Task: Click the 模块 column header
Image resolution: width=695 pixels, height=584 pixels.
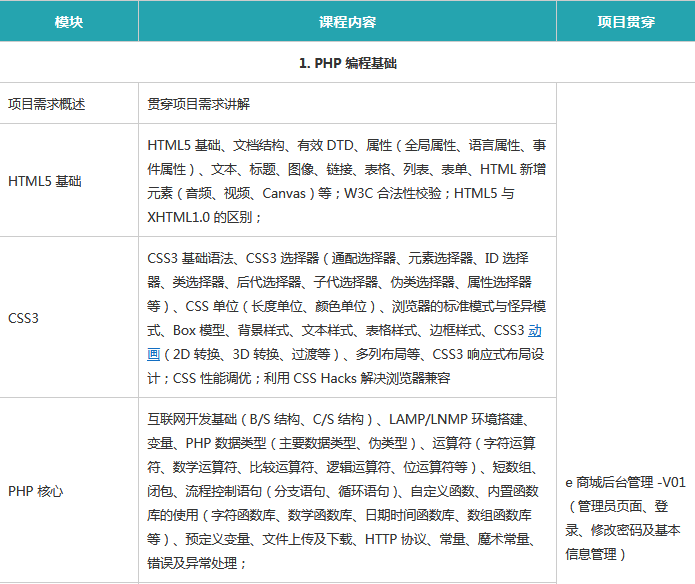Action: pos(69,21)
